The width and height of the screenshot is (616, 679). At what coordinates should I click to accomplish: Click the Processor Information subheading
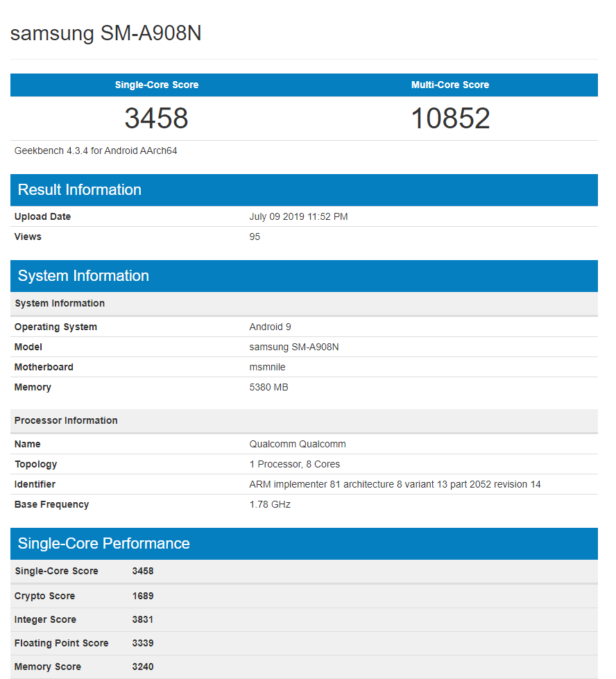click(66, 420)
